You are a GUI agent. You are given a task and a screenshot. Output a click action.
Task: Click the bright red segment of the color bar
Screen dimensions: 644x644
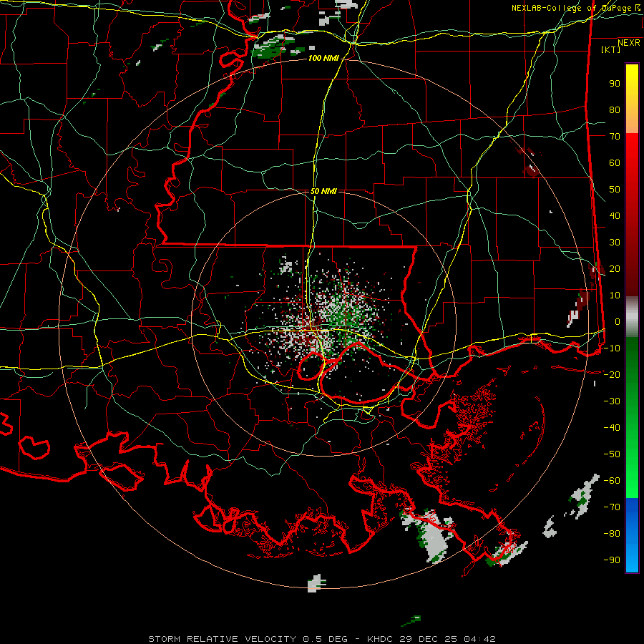[x=632, y=165]
